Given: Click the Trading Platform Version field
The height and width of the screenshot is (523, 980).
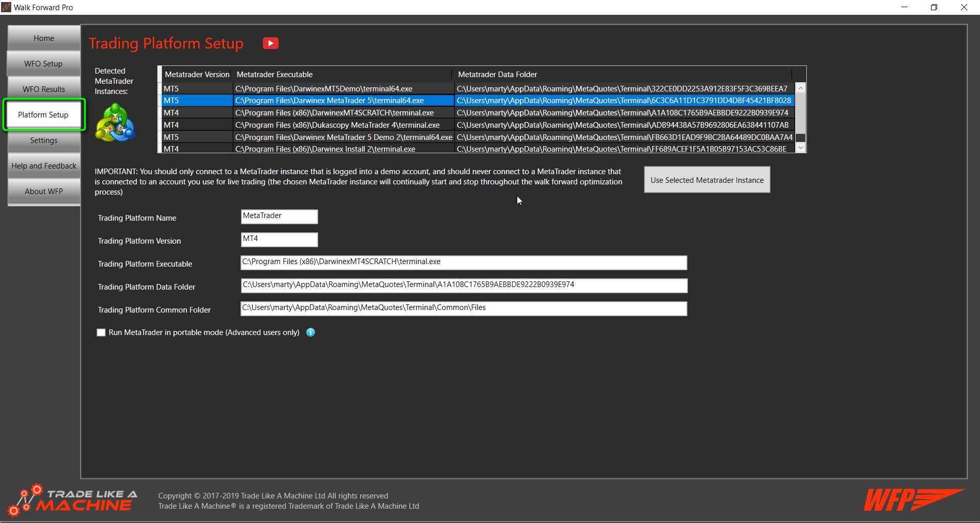Looking at the screenshot, I should tap(279, 240).
